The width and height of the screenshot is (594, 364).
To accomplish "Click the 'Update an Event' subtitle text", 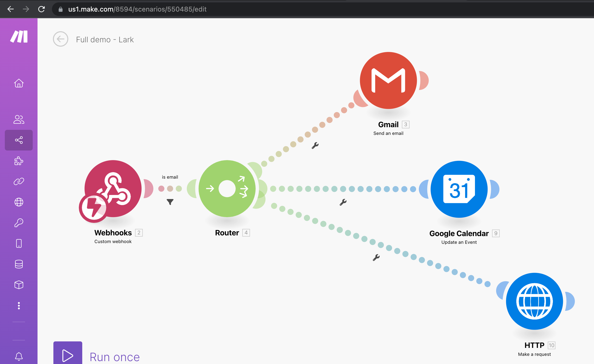I will point(459,242).
